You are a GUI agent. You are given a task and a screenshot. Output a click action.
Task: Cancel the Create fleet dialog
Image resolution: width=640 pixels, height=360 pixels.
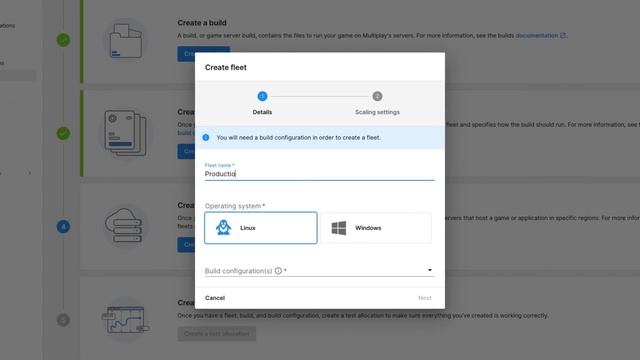pyautogui.click(x=215, y=298)
